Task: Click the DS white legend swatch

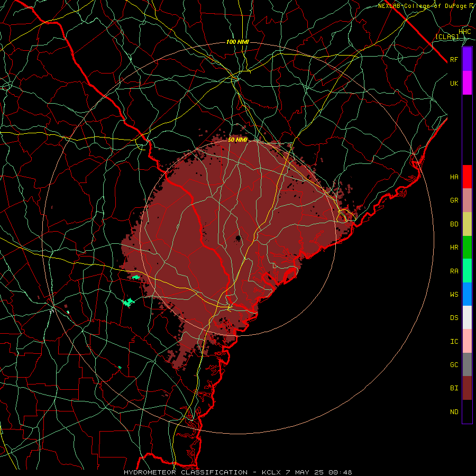Action: pos(467,317)
